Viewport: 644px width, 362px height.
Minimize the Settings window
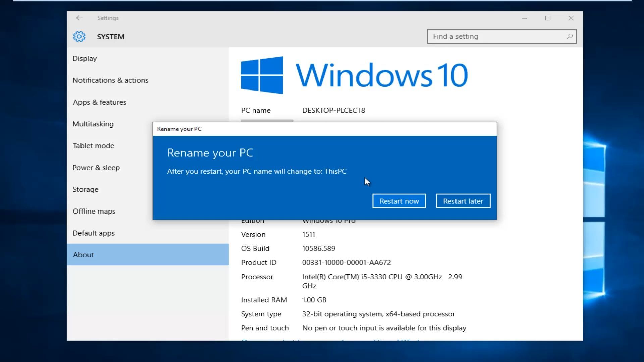coord(525,18)
